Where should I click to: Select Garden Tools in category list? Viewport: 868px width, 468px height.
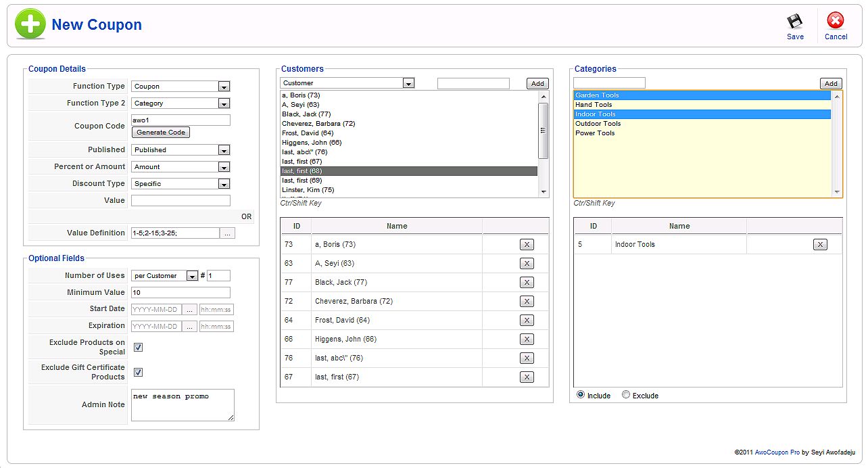point(702,95)
